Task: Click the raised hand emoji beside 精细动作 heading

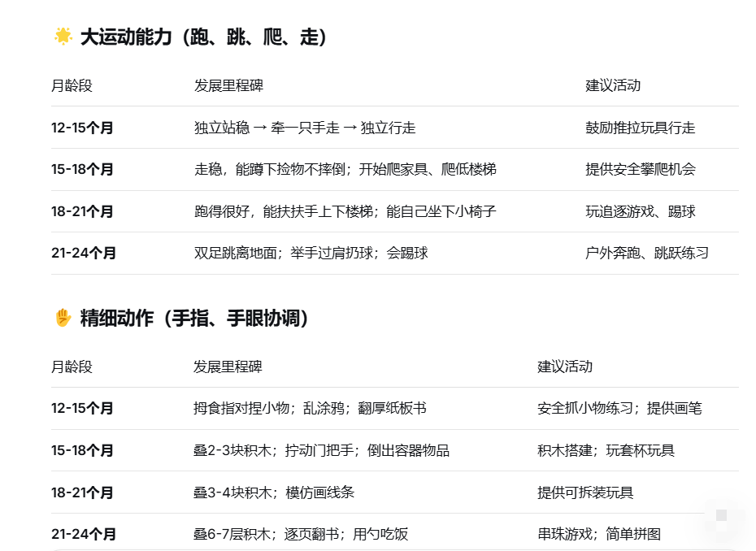Action: click(x=63, y=318)
